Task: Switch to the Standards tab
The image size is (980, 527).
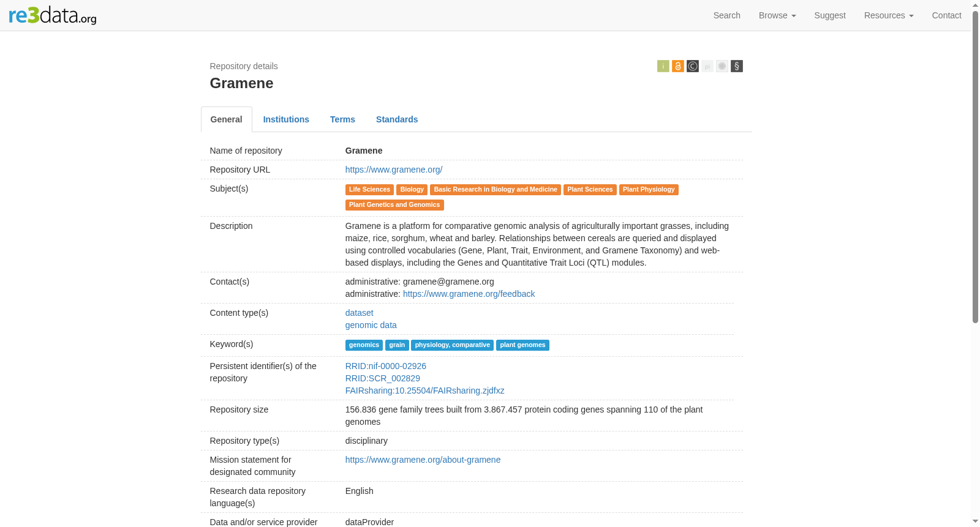Action: (x=397, y=119)
